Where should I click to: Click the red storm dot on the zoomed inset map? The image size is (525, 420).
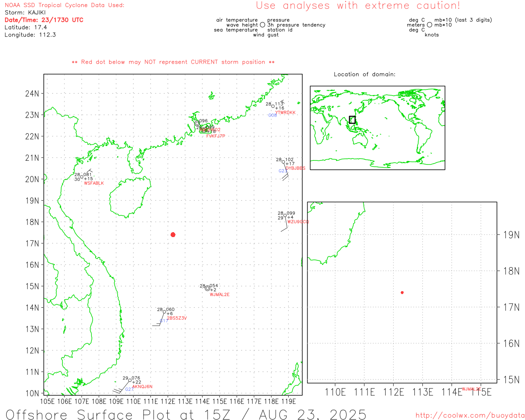click(402, 292)
